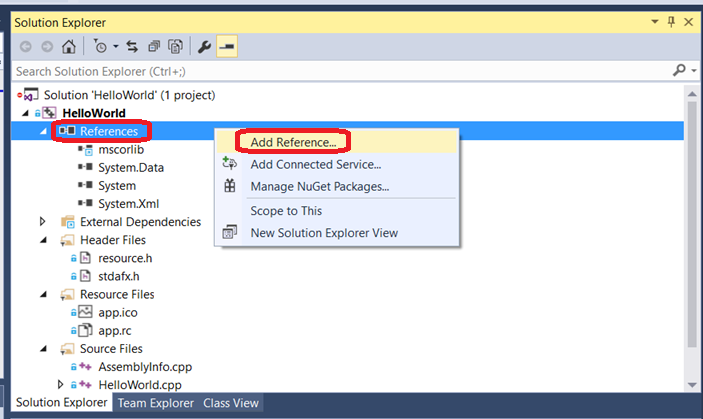Choose New Solution Explorer View item
This screenshot has width=703, height=419.
click(337, 233)
